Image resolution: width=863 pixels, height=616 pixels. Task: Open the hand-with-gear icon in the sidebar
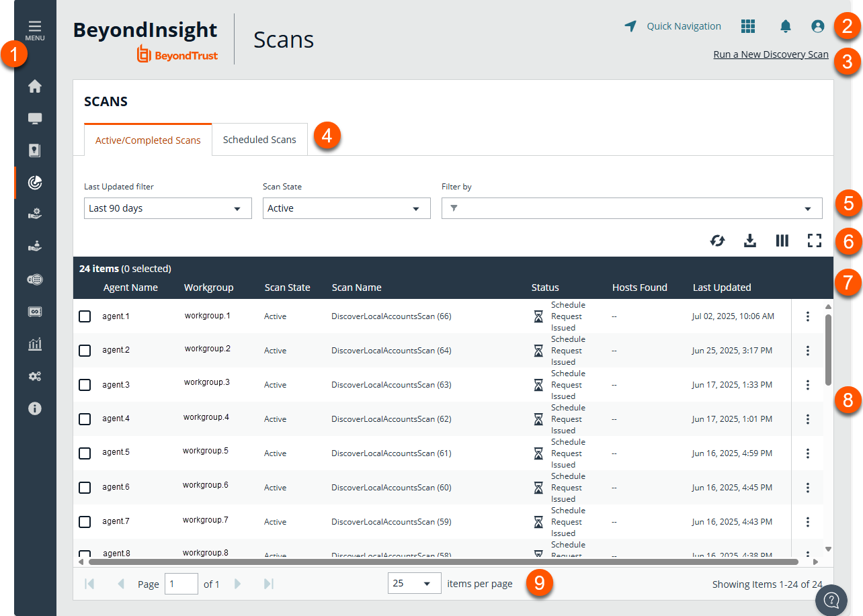coord(35,214)
